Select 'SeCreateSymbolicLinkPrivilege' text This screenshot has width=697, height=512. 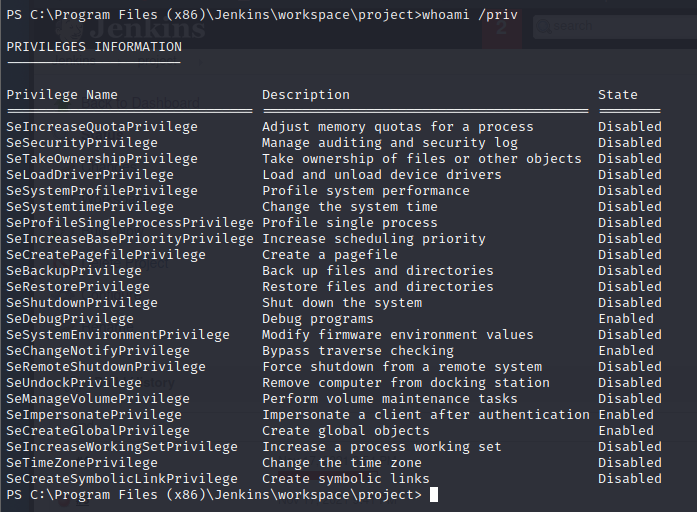122,479
